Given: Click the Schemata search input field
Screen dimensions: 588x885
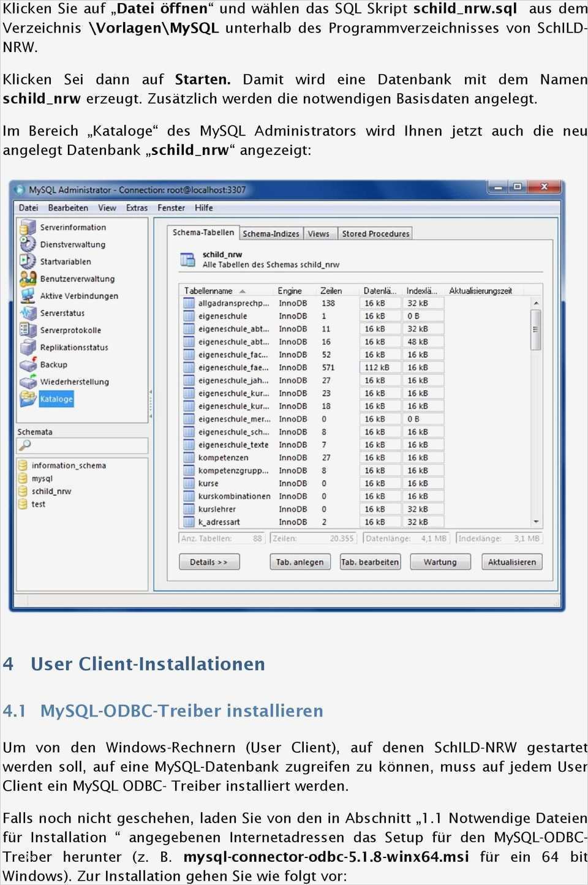Looking at the screenshot, I should pos(82,445).
